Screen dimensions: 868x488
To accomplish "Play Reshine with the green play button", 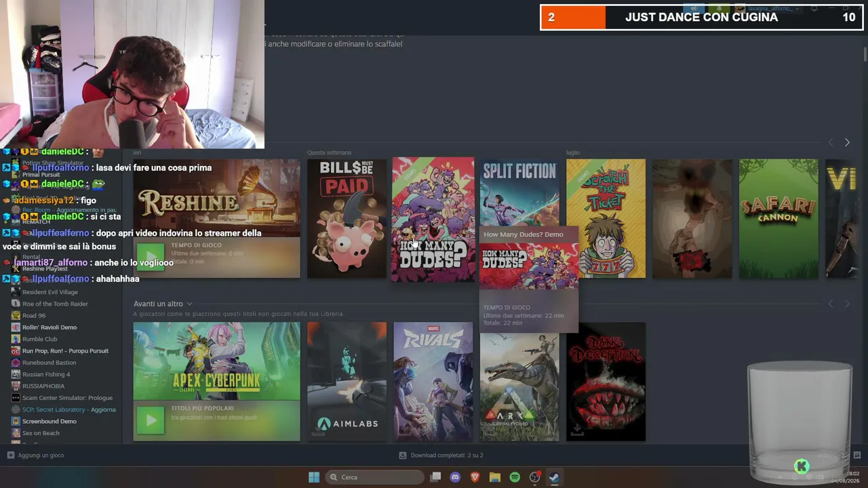I will click(151, 256).
